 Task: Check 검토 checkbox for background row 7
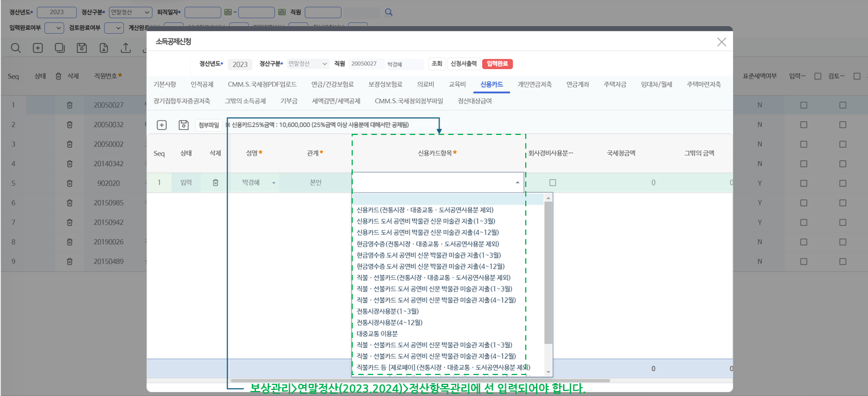[x=843, y=222]
